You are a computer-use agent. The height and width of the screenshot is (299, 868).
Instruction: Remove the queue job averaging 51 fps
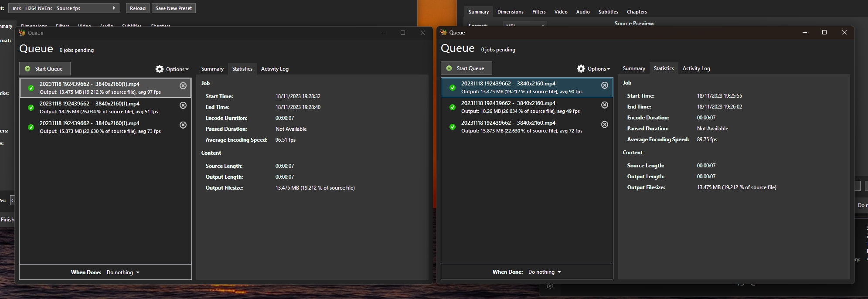183,105
